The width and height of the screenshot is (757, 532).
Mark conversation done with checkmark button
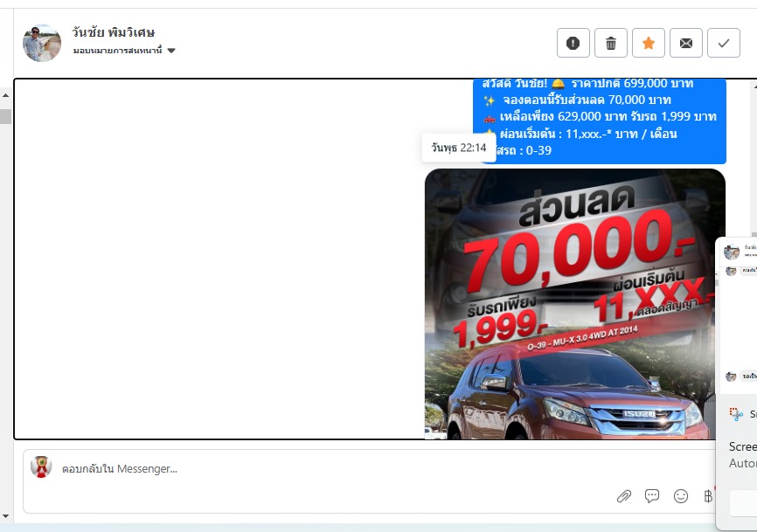(x=724, y=43)
